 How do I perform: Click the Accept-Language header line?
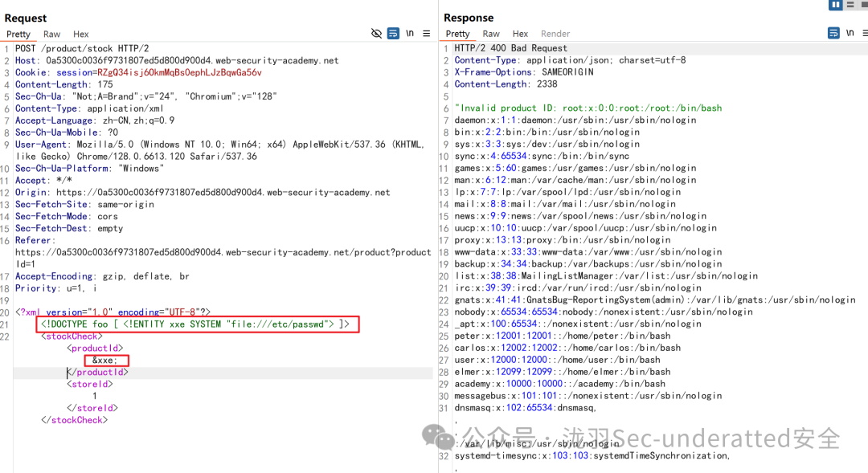(x=95, y=120)
